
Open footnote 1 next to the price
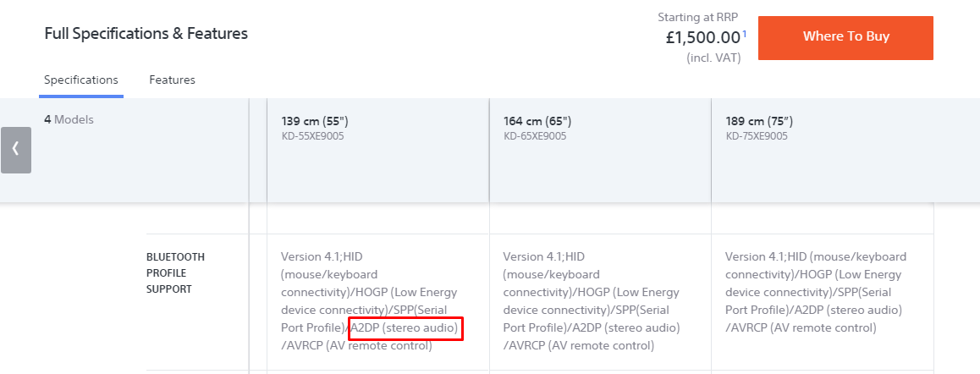click(x=745, y=34)
